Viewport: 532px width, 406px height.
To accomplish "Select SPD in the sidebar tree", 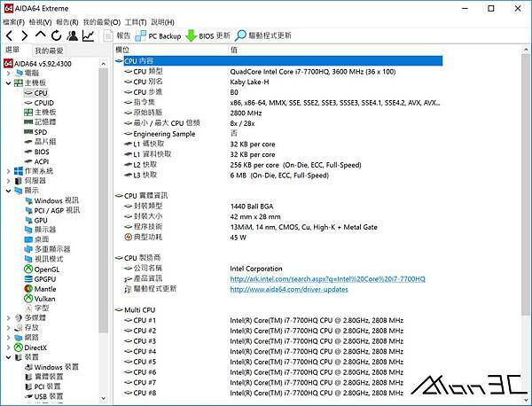I will [35, 132].
